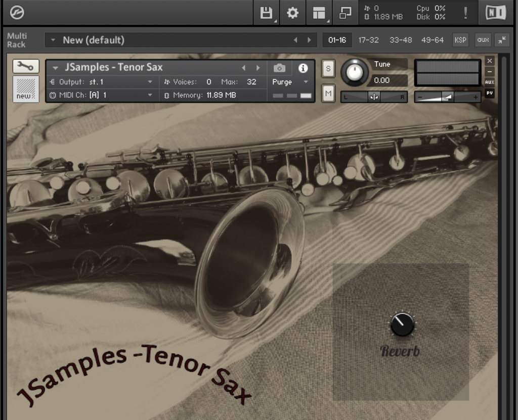Toggle the instrument AUX sends

(x=490, y=82)
